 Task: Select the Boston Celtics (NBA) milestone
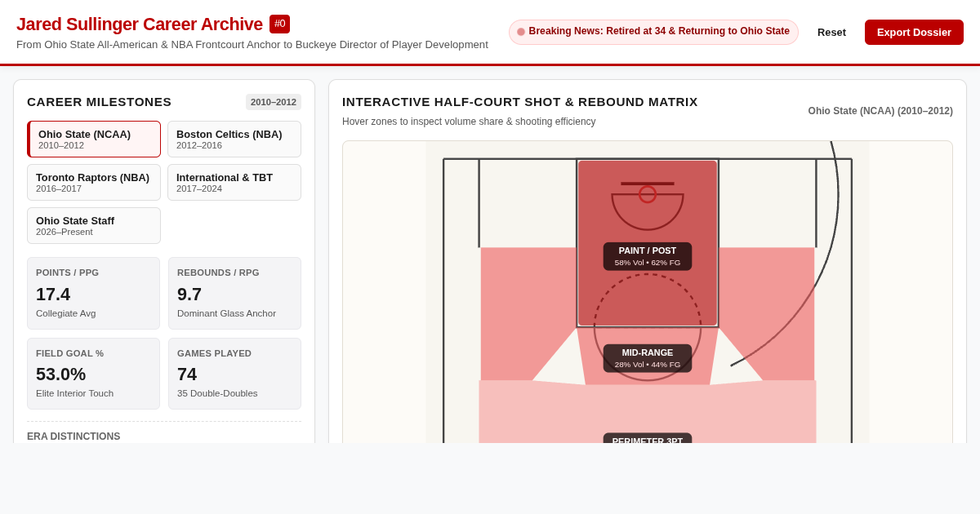pyautogui.click(x=234, y=140)
